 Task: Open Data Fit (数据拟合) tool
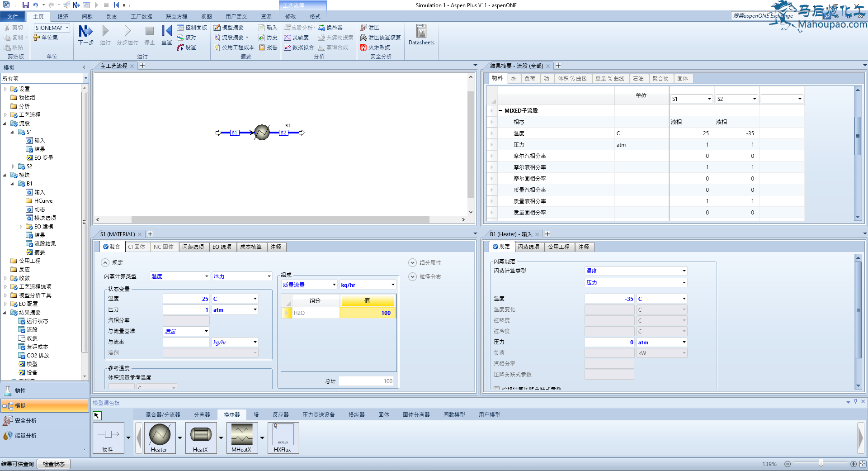[299, 48]
